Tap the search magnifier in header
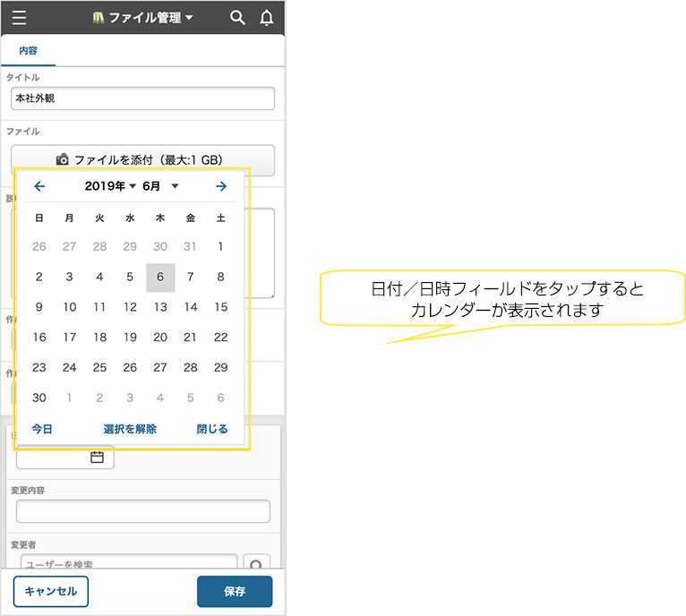Screen dimensions: 686x616 (237, 18)
